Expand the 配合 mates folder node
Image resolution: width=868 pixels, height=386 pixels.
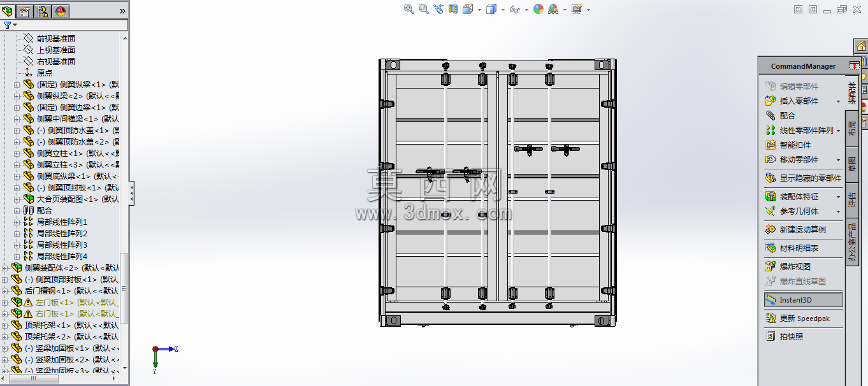tap(17, 211)
